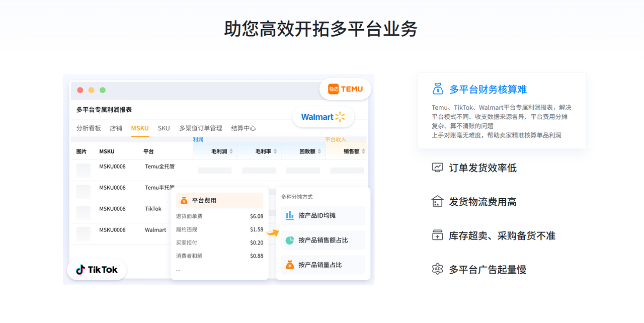644x323 pixels.
Task: Click the Walmart logo badge
Action: click(323, 117)
